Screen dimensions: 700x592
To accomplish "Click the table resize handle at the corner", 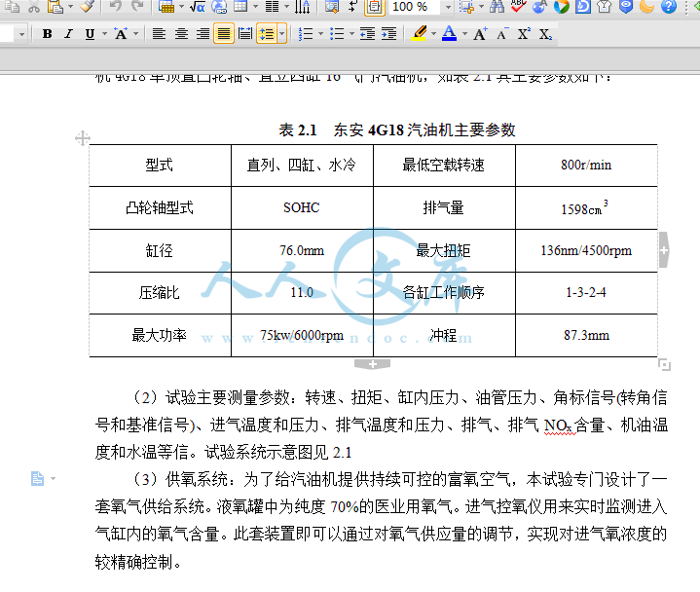I will [x=664, y=365].
